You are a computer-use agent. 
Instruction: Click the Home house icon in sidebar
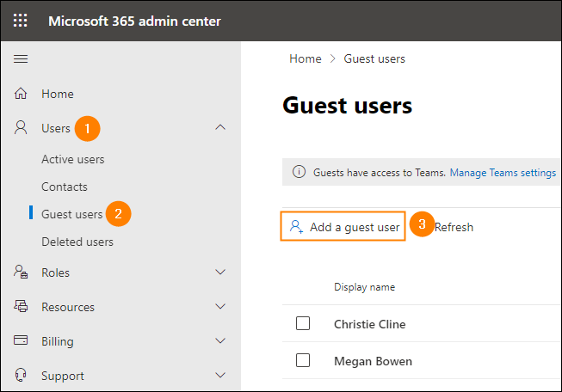pos(21,94)
